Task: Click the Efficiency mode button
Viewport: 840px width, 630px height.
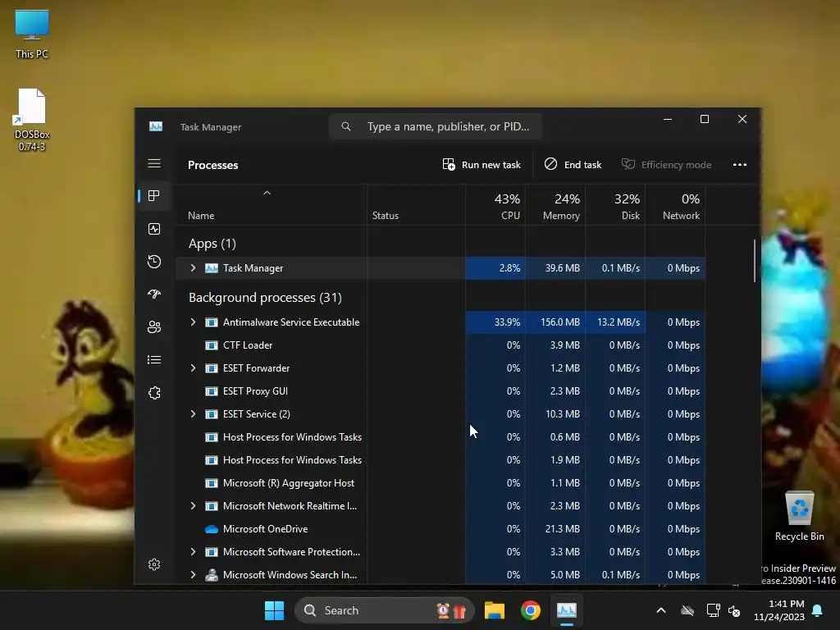Action: [666, 164]
